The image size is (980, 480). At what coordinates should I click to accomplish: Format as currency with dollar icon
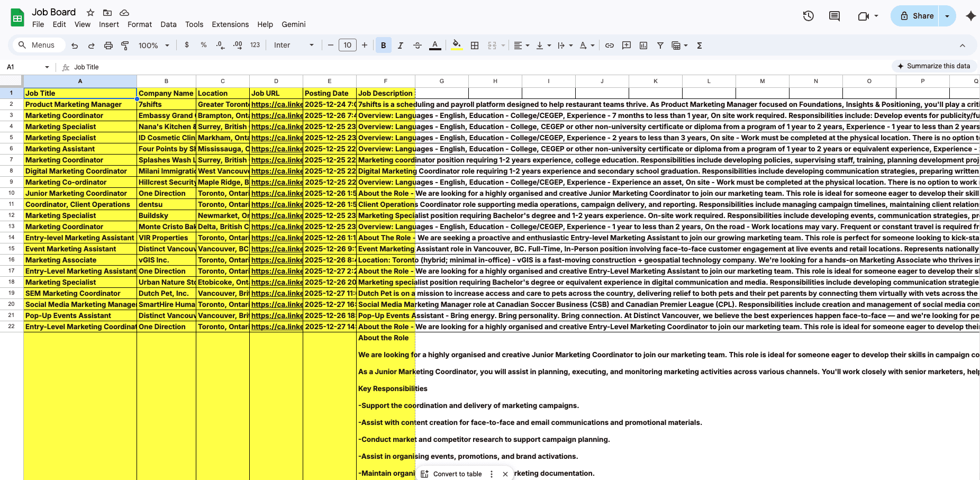pyautogui.click(x=187, y=46)
